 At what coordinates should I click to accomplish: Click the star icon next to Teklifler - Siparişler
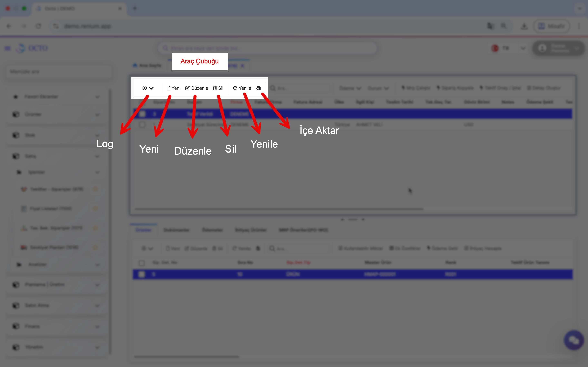(x=95, y=189)
